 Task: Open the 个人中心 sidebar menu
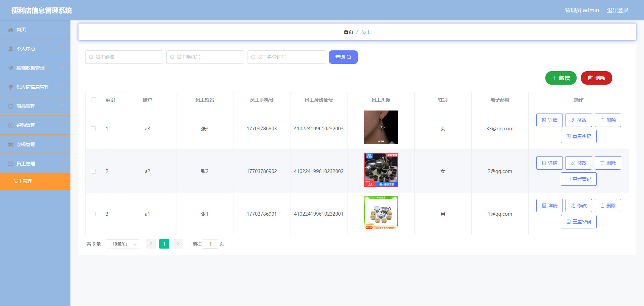click(x=35, y=49)
